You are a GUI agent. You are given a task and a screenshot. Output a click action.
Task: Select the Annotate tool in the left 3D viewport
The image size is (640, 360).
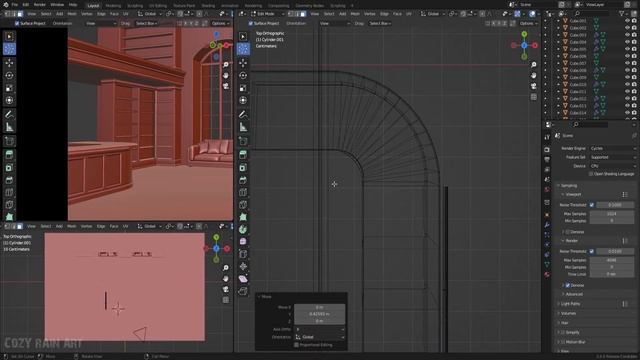[x=9, y=115]
